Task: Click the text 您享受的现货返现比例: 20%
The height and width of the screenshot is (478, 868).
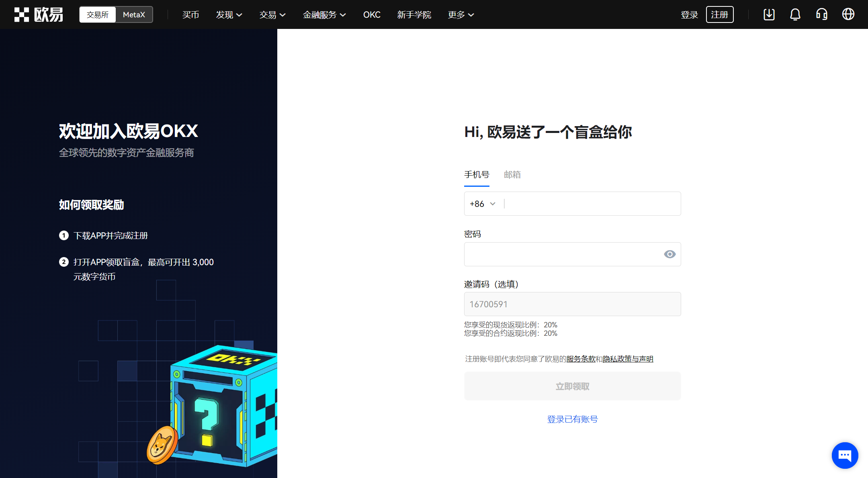Action: (511, 325)
